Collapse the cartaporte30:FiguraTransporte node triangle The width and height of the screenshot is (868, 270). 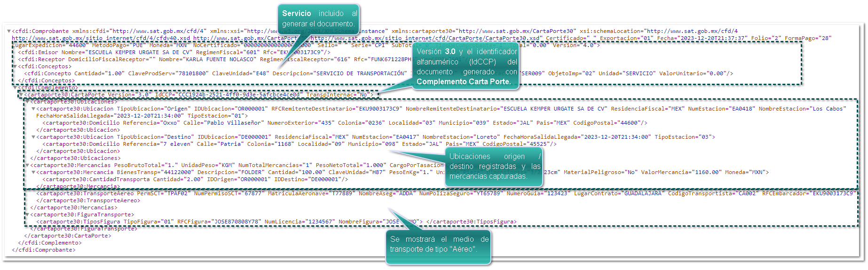(x=27, y=215)
